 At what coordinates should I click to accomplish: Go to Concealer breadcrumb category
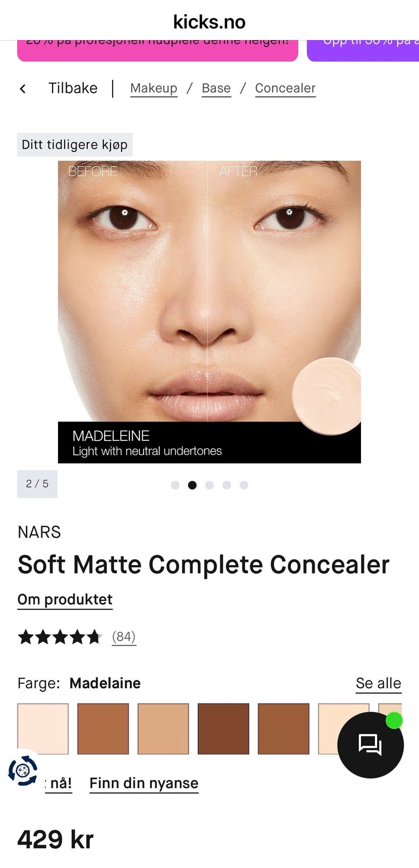[285, 88]
